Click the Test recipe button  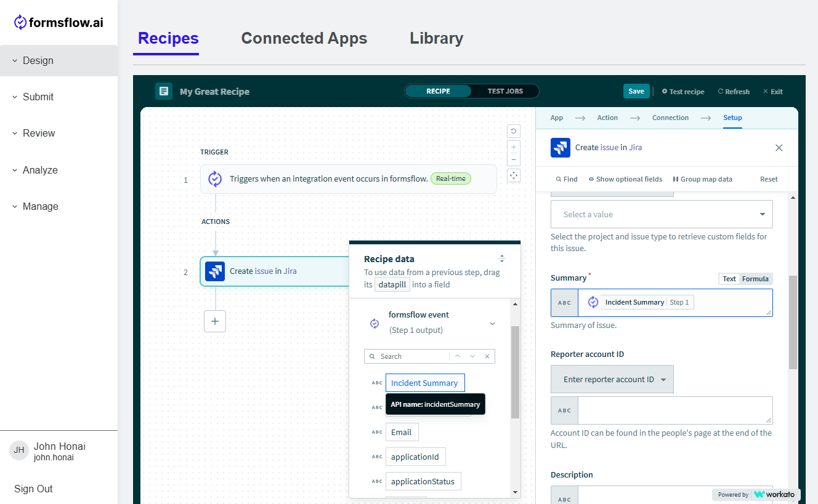pos(683,91)
